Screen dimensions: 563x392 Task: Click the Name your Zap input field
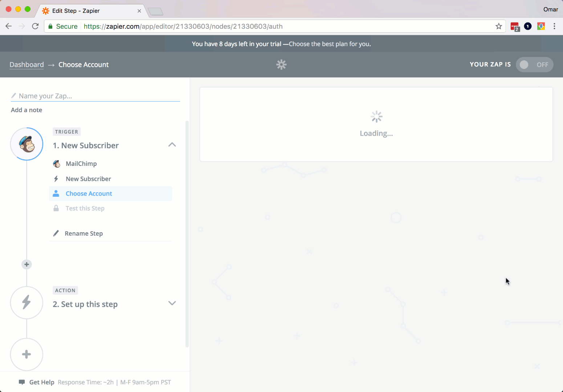coord(96,96)
